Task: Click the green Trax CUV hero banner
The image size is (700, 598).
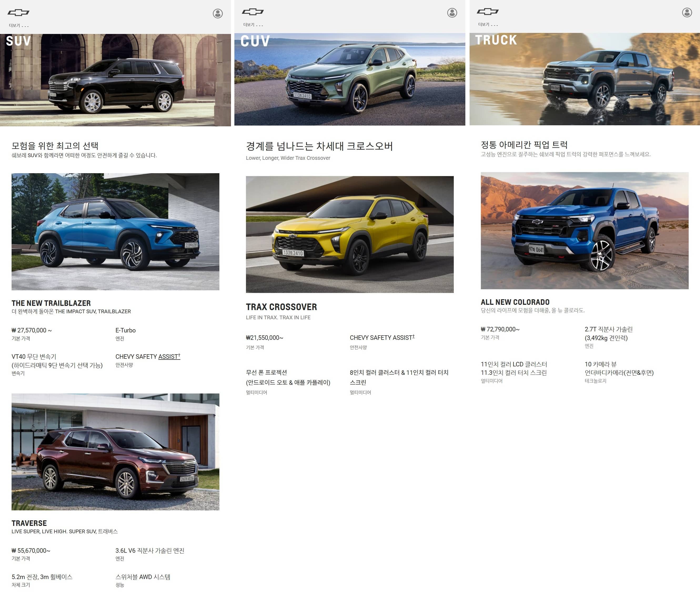Action: (x=350, y=79)
